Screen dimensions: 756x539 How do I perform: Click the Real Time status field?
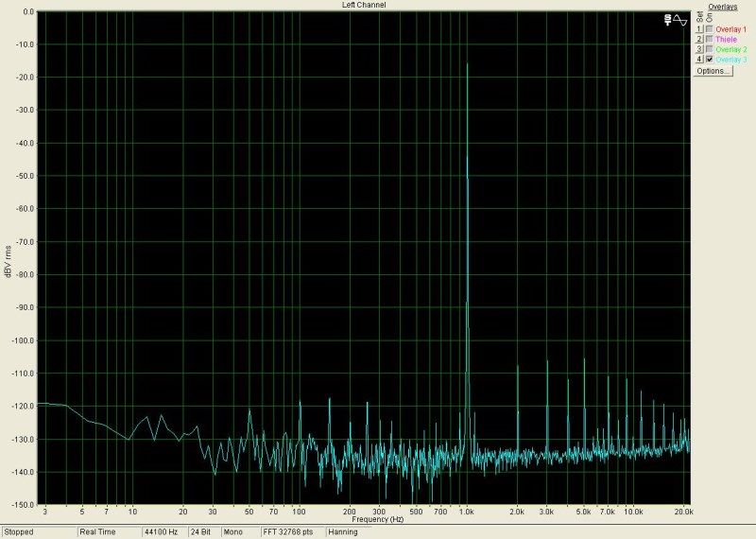[x=109, y=531]
